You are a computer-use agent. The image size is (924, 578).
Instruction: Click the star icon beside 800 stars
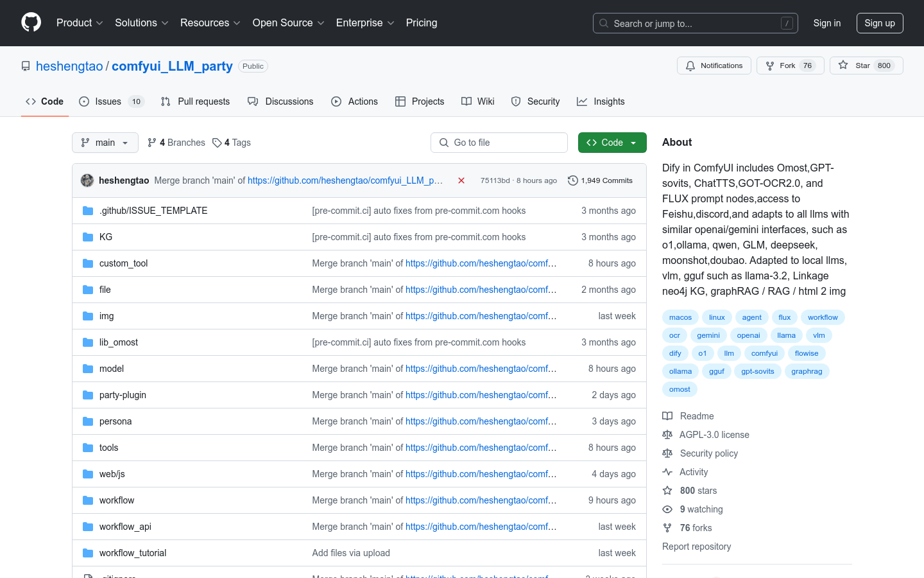pyautogui.click(x=667, y=491)
